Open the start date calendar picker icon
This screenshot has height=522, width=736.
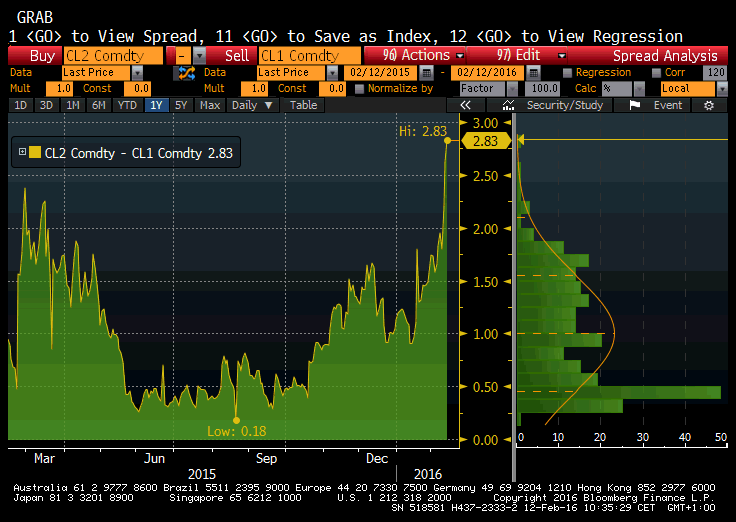[x=426, y=73]
